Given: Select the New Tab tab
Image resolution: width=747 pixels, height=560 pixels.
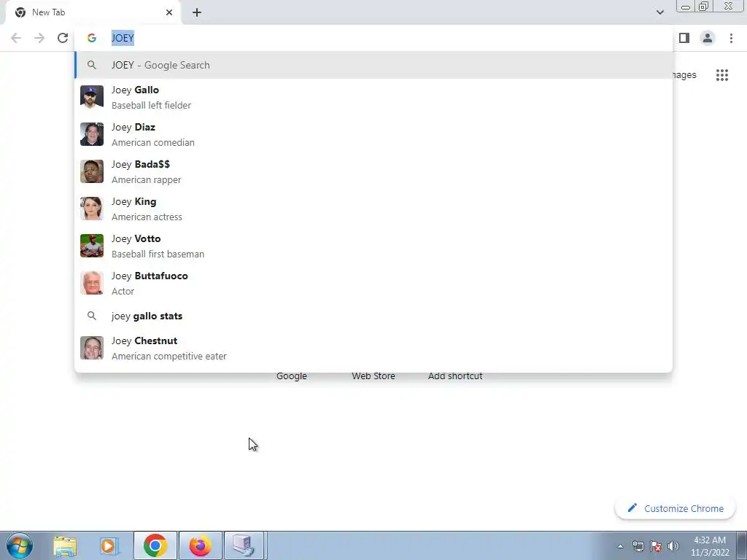Looking at the screenshot, I should click(93, 13).
